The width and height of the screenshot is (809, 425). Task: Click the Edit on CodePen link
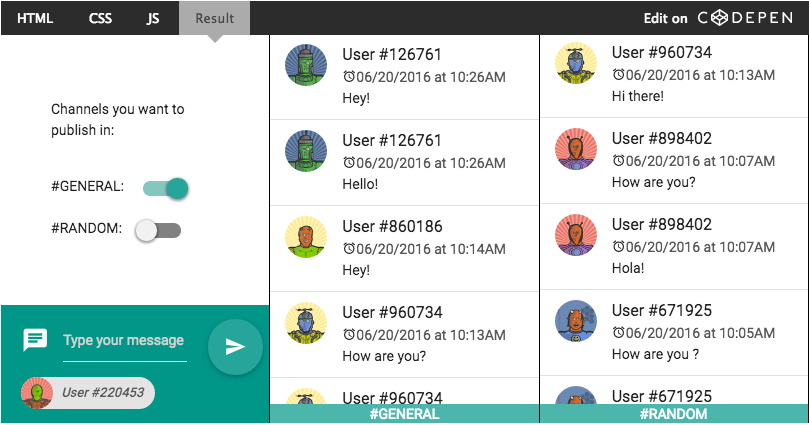click(x=720, y=18)
